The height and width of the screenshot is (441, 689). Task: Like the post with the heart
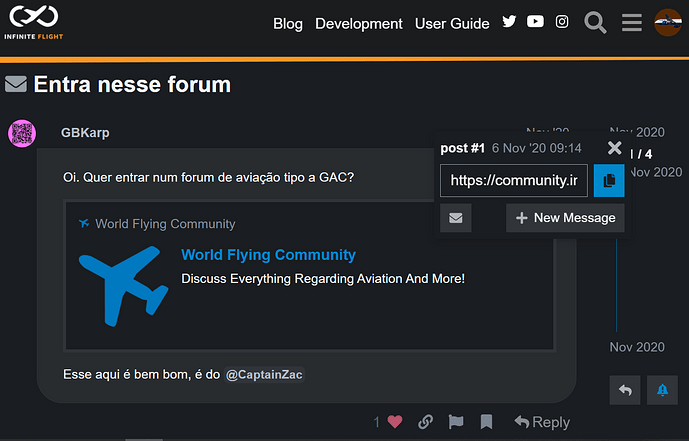click(395, 422)
